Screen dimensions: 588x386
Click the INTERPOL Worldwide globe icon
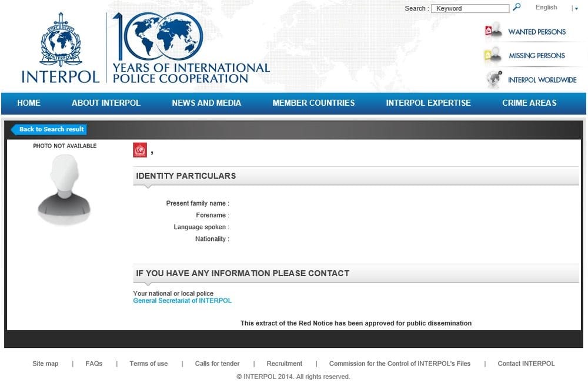click(494, 79)
